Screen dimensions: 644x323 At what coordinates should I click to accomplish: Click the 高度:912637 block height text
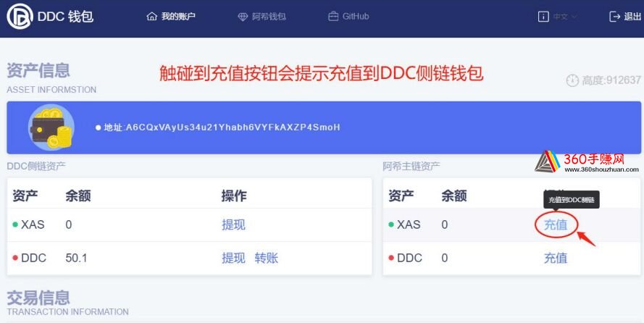click(611, 80)
